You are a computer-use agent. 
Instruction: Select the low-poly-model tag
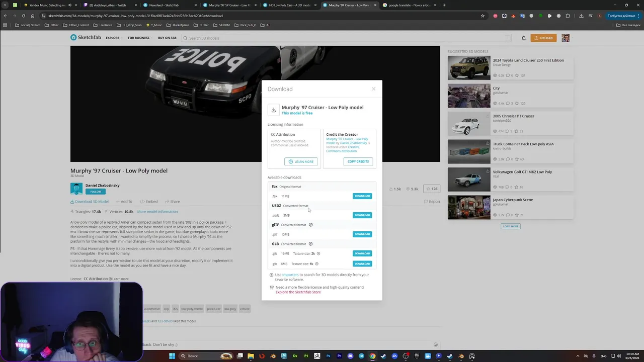pos(192,309)
